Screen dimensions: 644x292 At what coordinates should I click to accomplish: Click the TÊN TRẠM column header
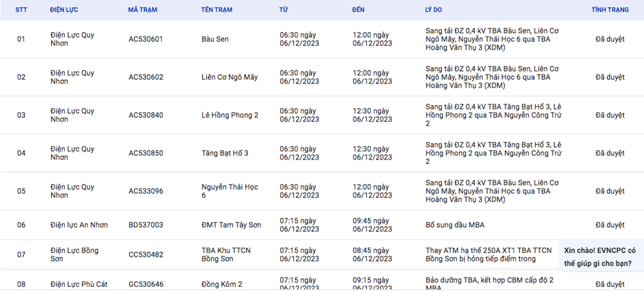pos(216,10)
